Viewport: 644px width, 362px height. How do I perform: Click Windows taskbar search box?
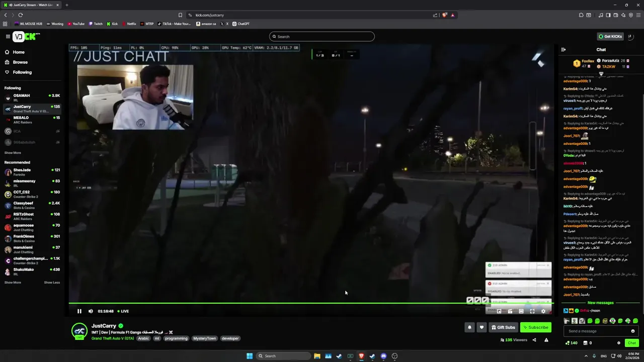[283, 356]
